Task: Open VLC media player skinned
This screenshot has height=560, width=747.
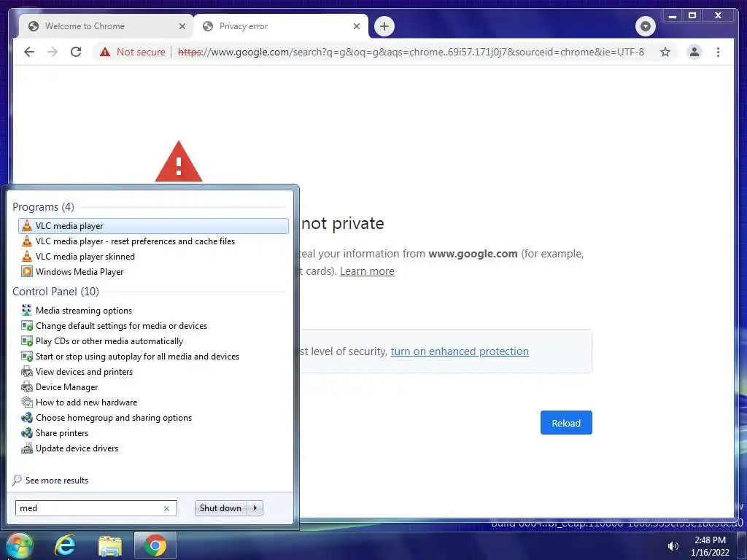Action: pos(153,256)
